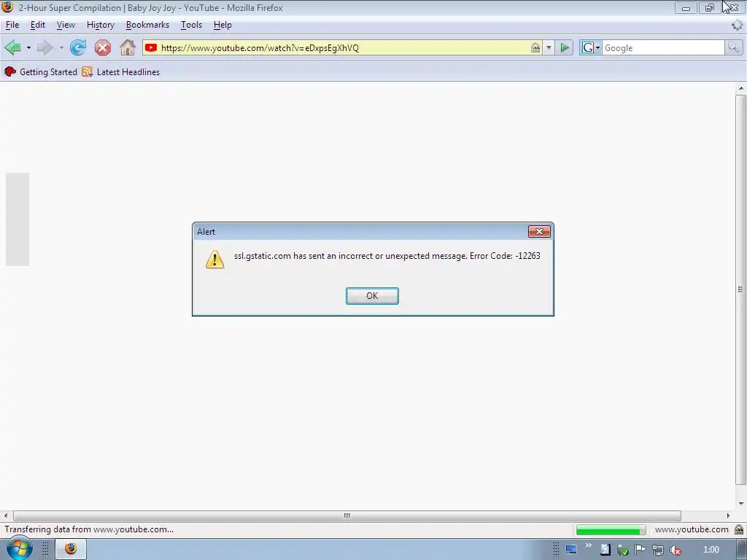The image size is (747, 560).
Task: Click the Forward arrow button
Action: pyautogui.click(x=44, y=47)
